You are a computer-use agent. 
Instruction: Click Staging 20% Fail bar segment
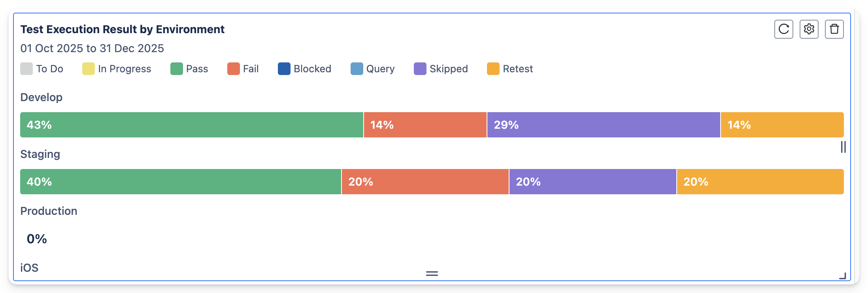pyautogui.click(x=425, y=182)
